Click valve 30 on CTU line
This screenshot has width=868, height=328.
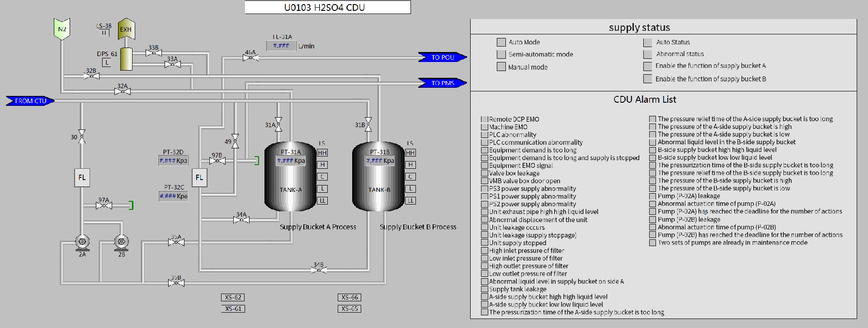point(82,137)
